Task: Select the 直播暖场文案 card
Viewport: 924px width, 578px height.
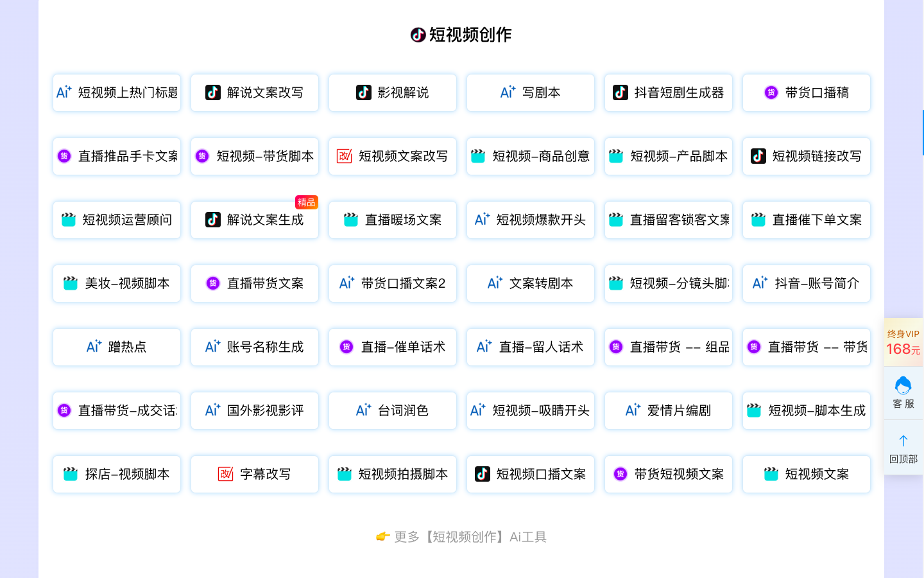Action: [x=393, y=220]
